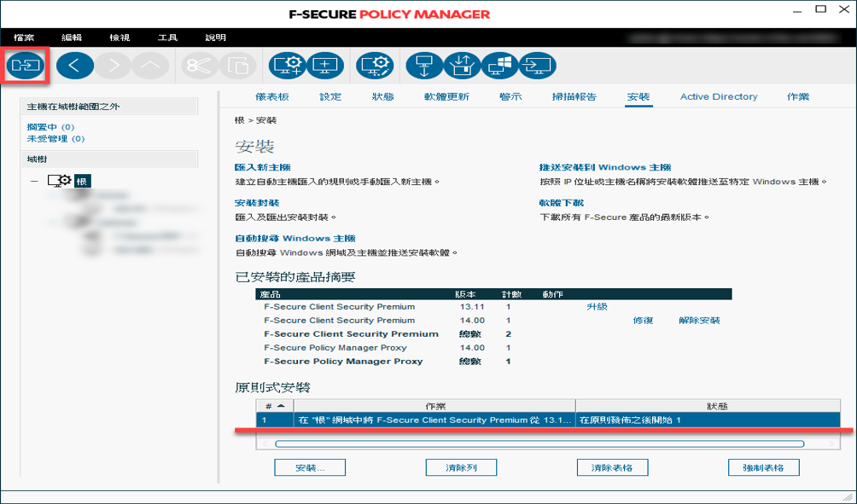This screenshot has height=504, width=857.
Task: Click the add new host monitor icon
Action: [x=324, y=66]
